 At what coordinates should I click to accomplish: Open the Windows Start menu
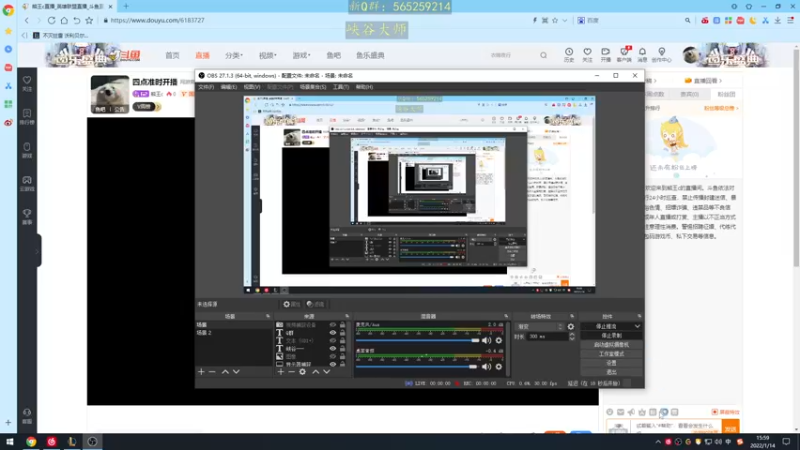(9, 442)
